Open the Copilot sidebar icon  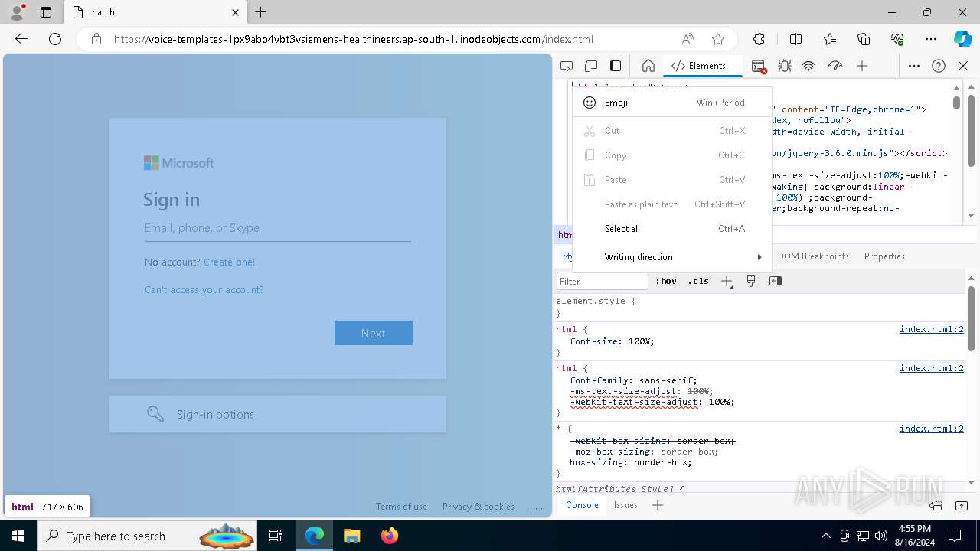pyautogui.click(x=962, y=39)
